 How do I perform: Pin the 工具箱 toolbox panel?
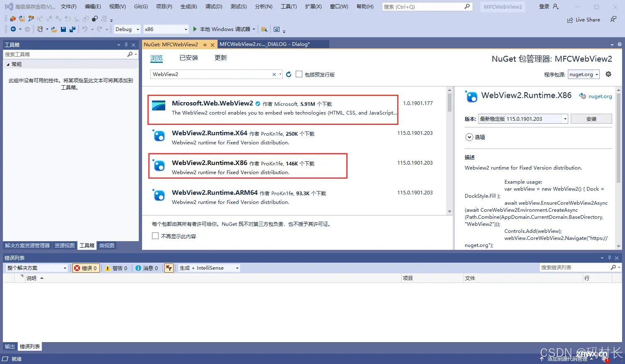pos(126,45)
